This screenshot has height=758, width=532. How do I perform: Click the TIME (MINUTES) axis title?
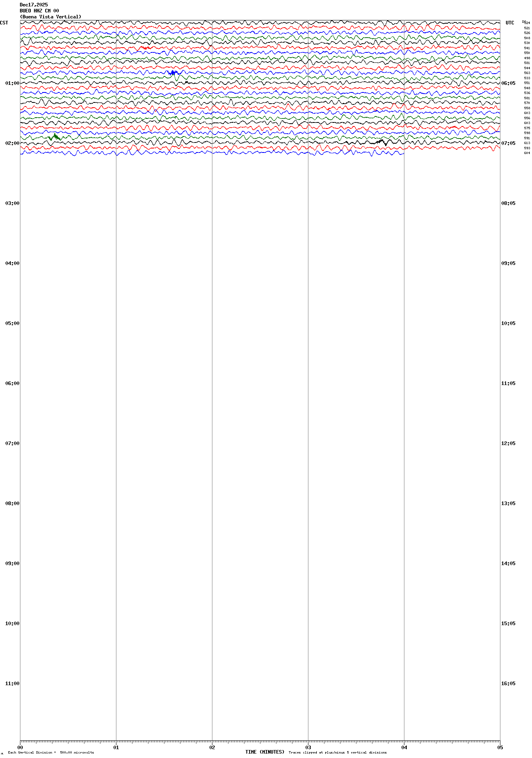coord(265,752)
